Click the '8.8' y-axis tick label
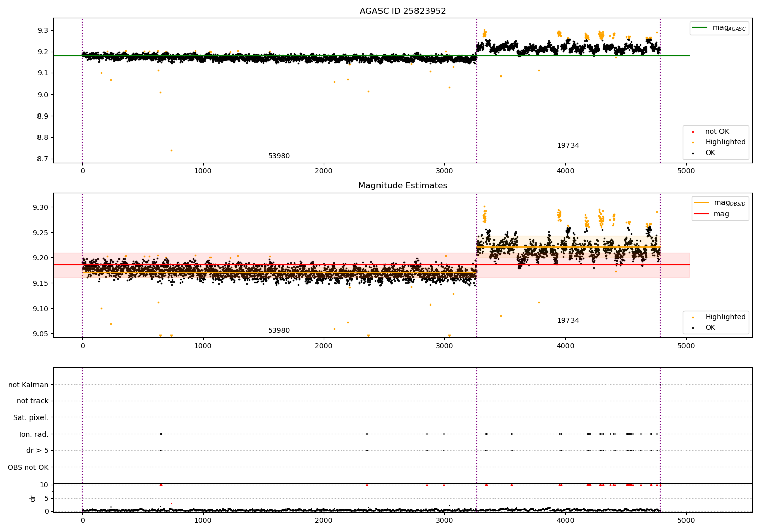The image size is (760, 532). pyautogui.click(x=43, y=138)
